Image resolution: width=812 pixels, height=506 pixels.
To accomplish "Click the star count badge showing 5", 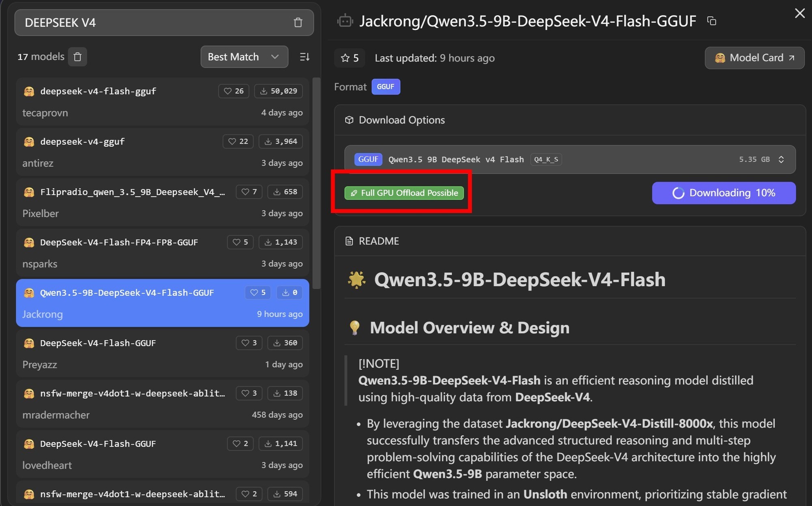I will point(350,58).
